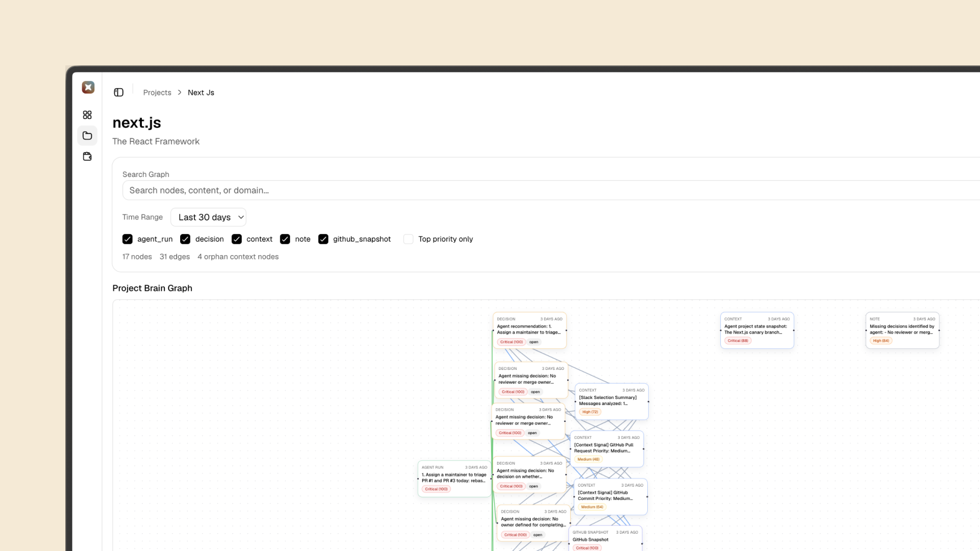Navigate to Projects via breadcrumb

[157, 92]
